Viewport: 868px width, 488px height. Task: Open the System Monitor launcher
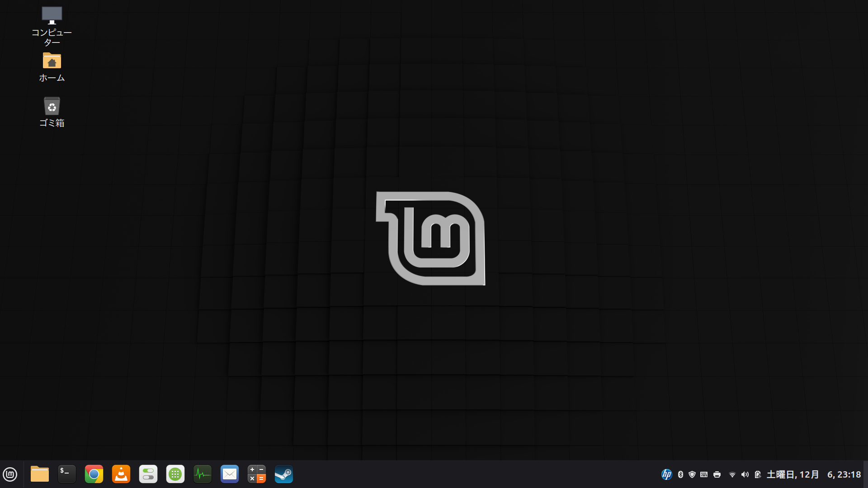coord(203,474)
